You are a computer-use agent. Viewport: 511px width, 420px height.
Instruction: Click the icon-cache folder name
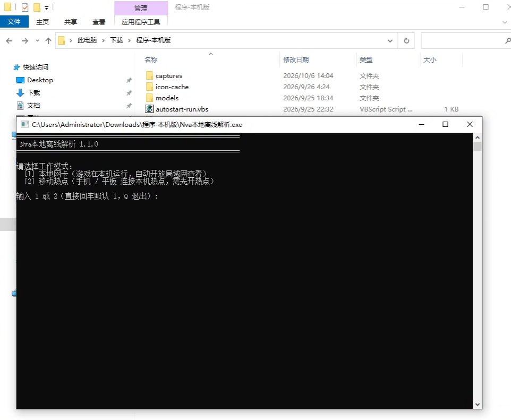click(172, 87)
